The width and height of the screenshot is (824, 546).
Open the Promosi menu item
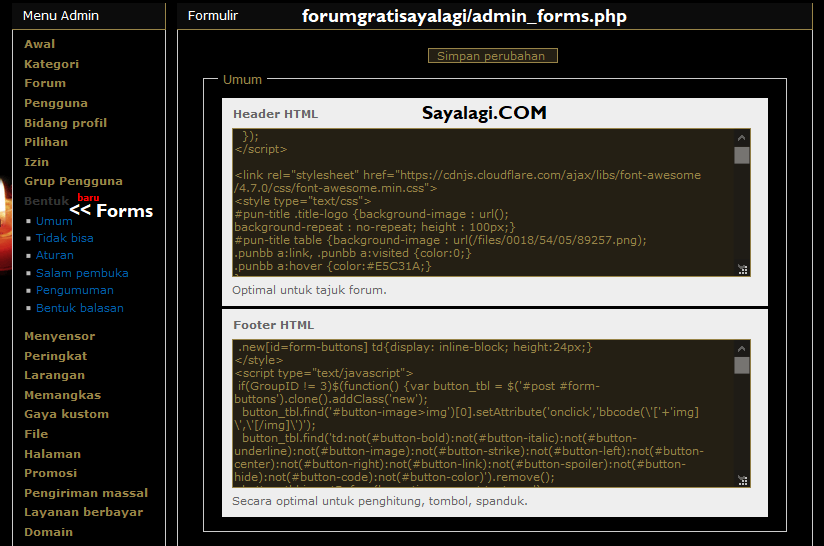pos(50,473)
